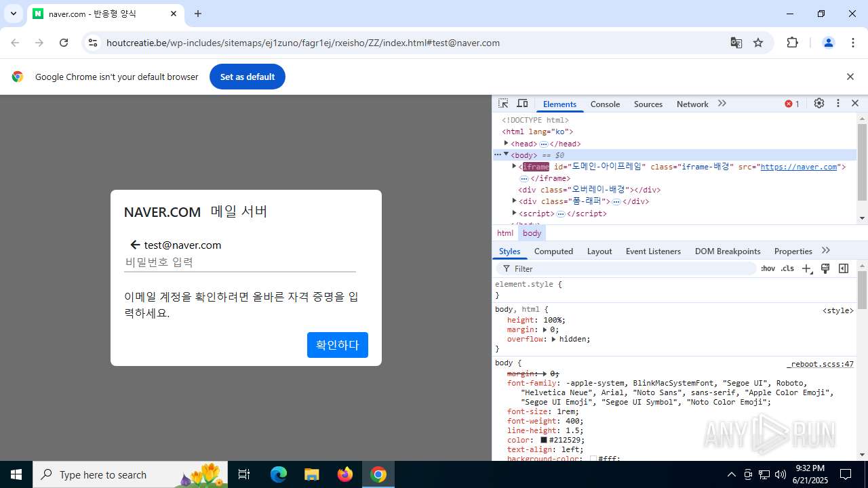Open File Explorer from taskbar
This screenshot has width=868, height=488.
(x=311, y=474)
